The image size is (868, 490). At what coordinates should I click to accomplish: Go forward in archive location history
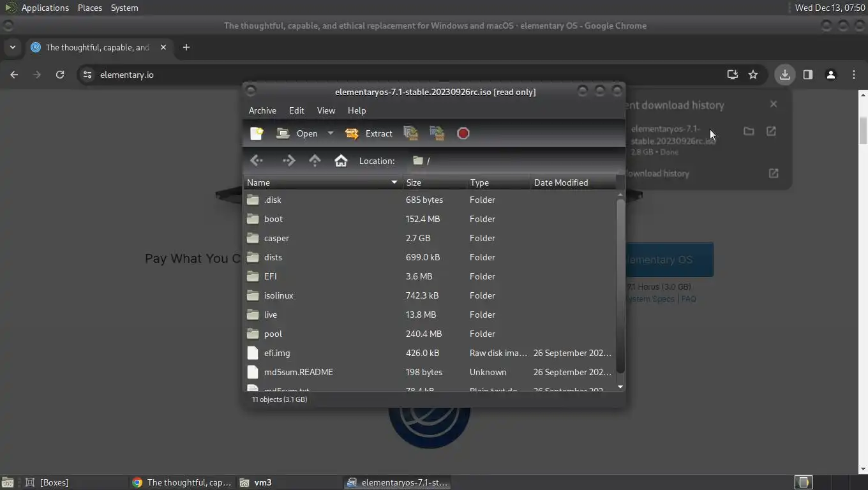[288, 161]
